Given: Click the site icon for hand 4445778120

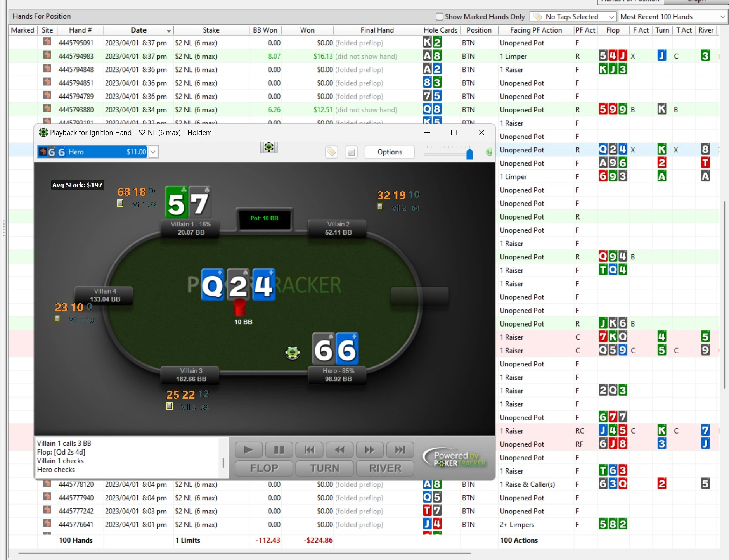Looking at the screenshot, I should pyautogui.click(x=47, y=484).
